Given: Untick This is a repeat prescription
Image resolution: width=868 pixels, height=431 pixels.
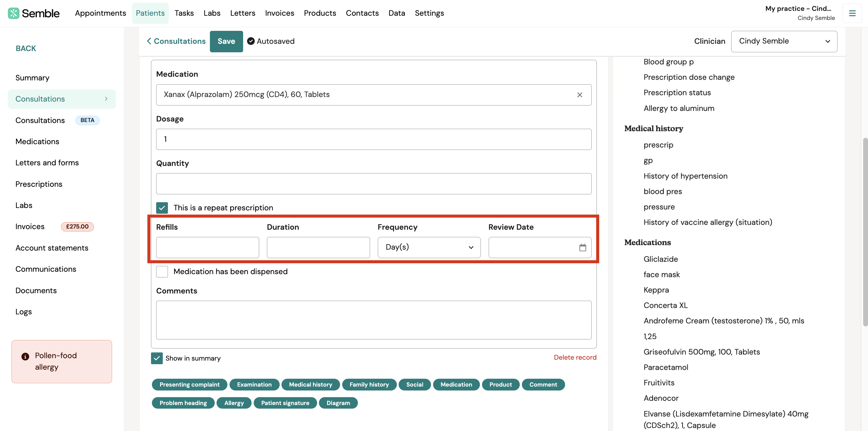Looking at the screenshot, I should (162, 208).
